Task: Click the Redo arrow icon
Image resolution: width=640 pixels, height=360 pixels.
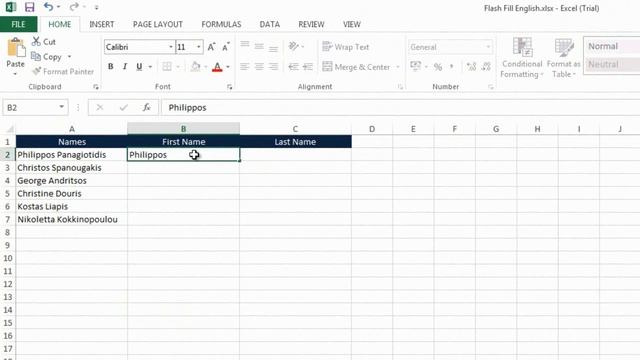Action: (73, 7)
